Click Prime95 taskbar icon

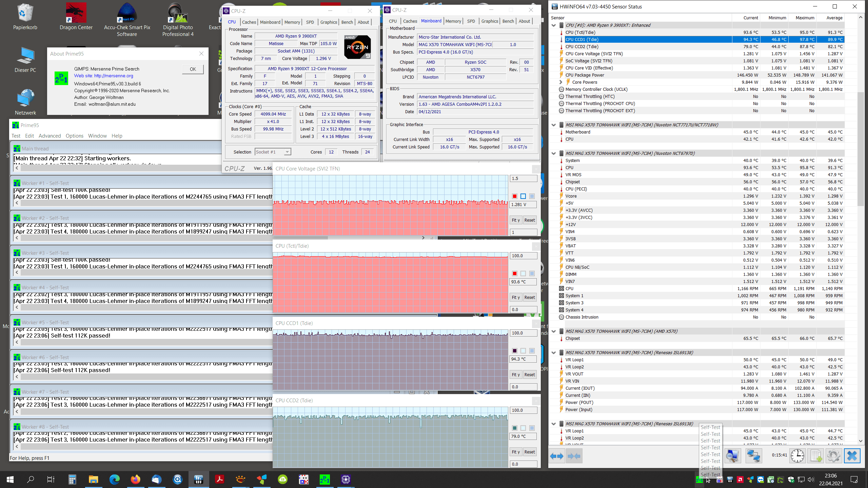point(324,479)
